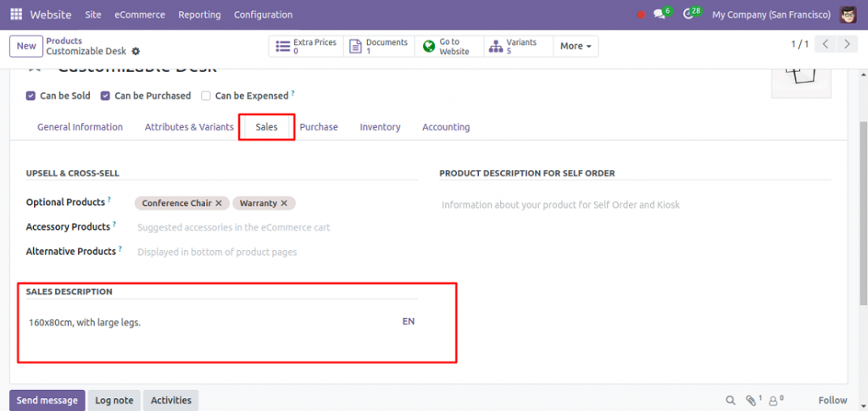Click Log note button
Image resolution: width=868 pixels, height=411 pixels.
click(x=114, y=401)
